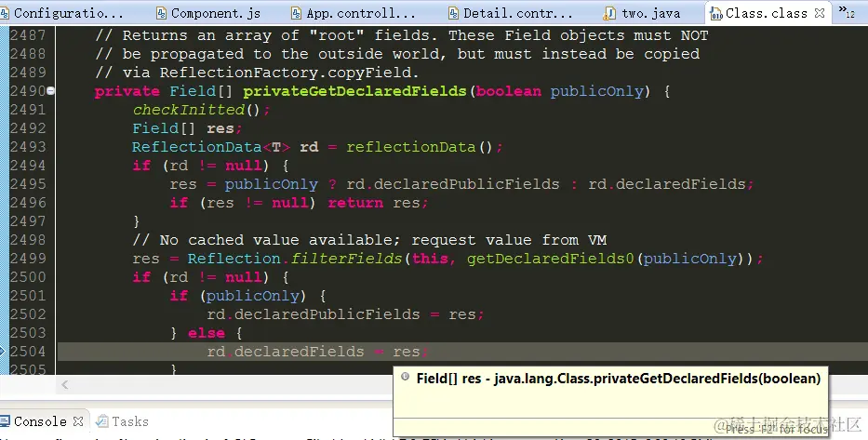Click the 'No cached value available' comment
Screen dimensions: 868x440
pyautogui.click(x=369, y=240)
